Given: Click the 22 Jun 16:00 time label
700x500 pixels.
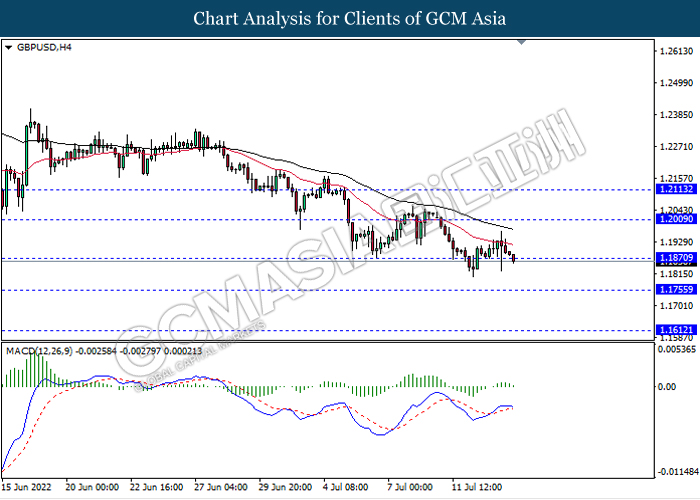Looking at the screenshot, I should (x=156, y=487).
